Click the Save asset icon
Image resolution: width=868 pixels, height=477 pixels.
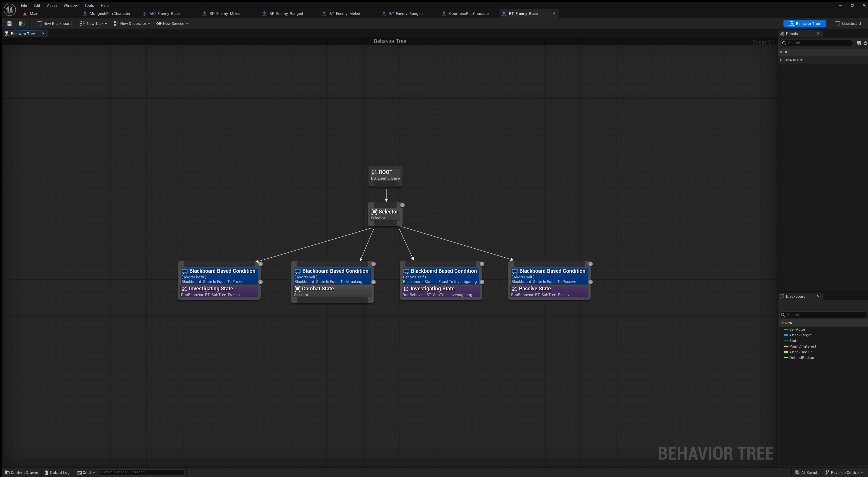coord(9,23)
